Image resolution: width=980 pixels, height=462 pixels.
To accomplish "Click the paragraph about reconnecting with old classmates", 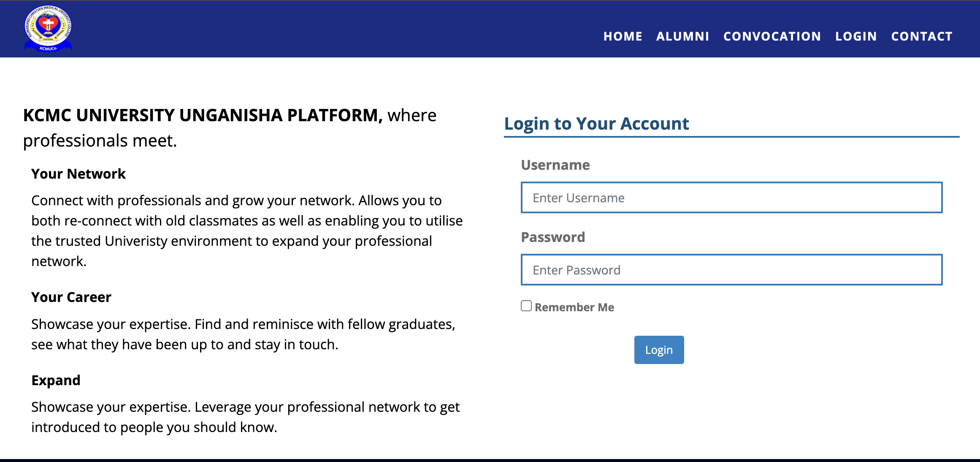I will tap(247, 231).
